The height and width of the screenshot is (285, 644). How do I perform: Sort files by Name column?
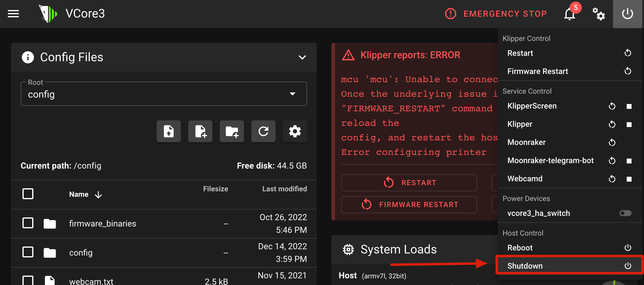click(x=79, y=194)
